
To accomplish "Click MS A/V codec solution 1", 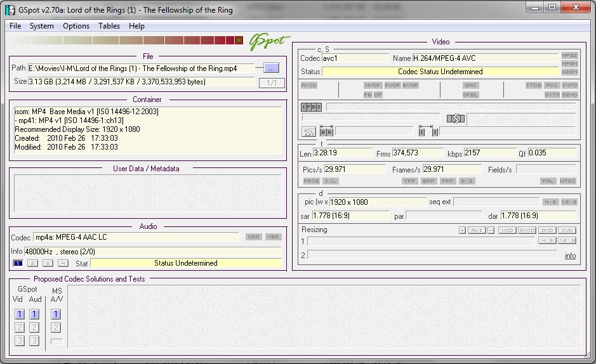I will click(55, 315).
